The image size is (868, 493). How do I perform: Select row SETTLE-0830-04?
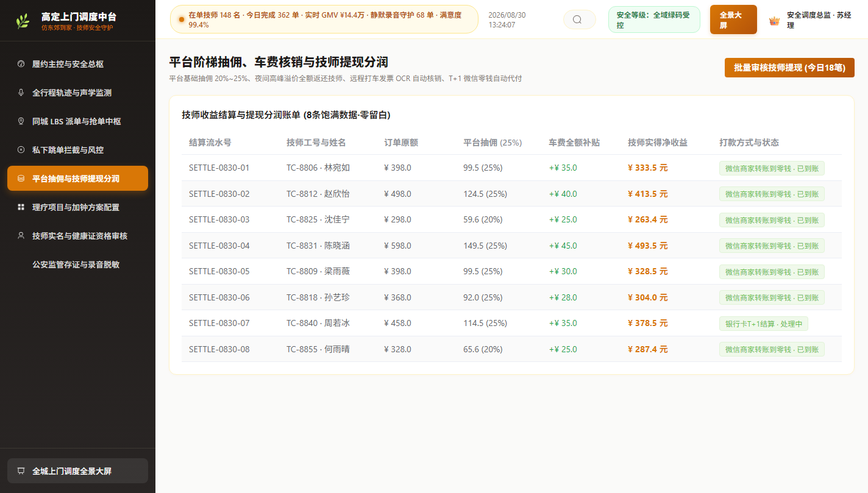tap(511, 246)
